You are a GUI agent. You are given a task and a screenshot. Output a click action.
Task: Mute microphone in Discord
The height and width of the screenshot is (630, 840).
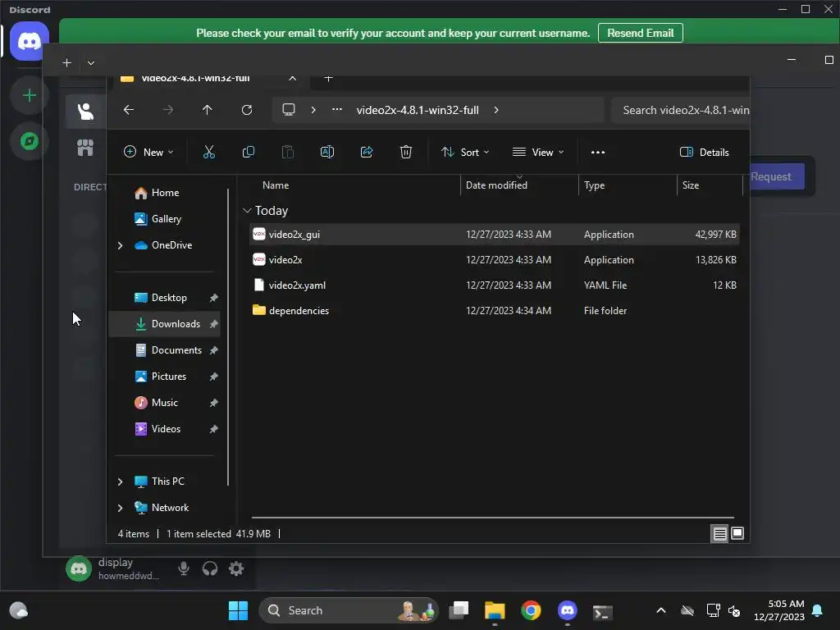(184, 568)
